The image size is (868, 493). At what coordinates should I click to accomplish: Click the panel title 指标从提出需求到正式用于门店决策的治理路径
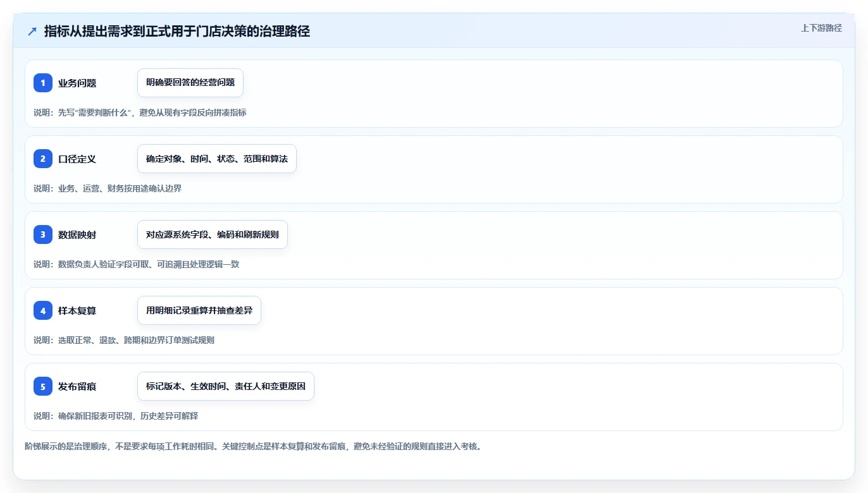(177, 31)
